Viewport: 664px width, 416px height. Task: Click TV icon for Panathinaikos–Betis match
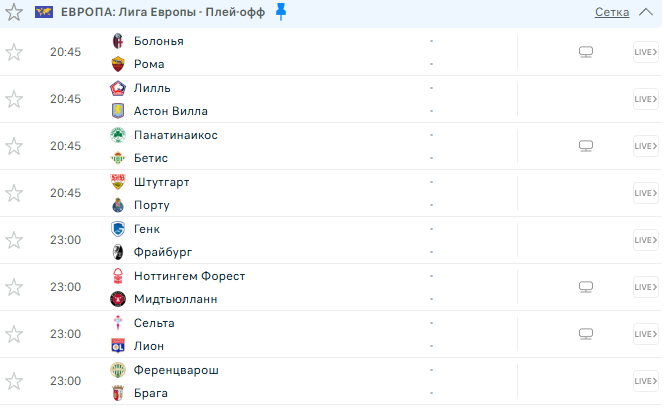[x=586, y=146]
